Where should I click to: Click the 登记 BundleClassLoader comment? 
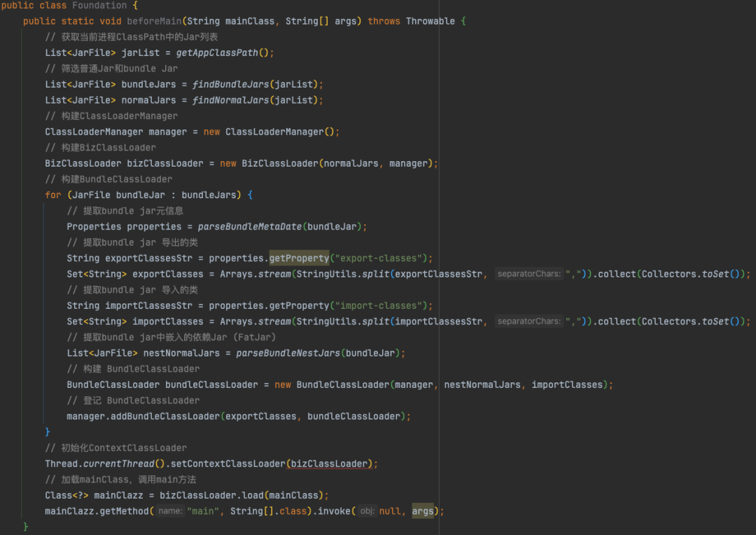[133, 401]
